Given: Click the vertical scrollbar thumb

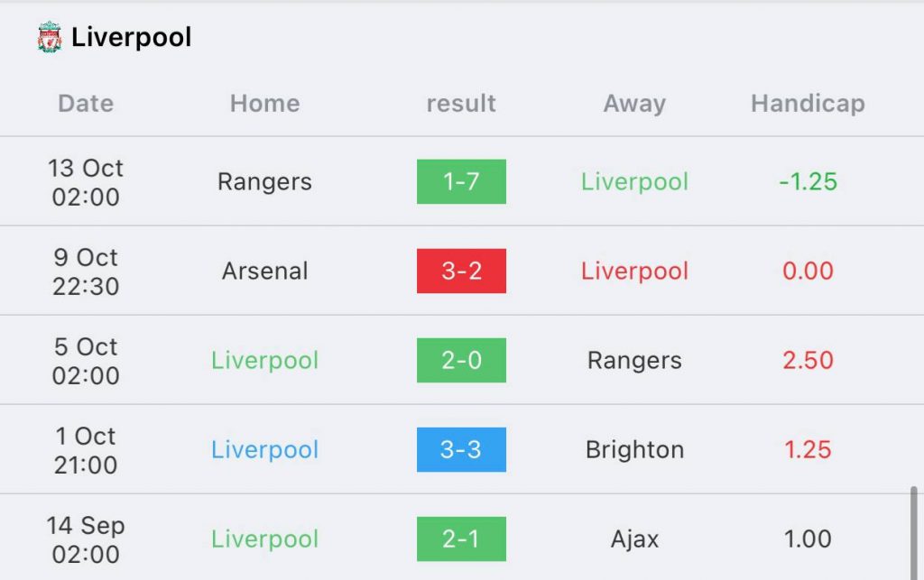Looking at the screenshot, I should [x=913, y=533].
